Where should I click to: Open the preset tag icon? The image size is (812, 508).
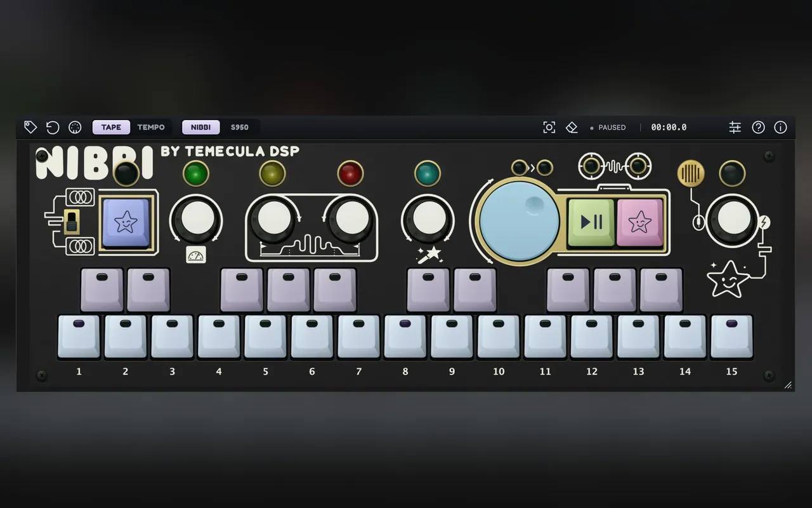(30, 127)
